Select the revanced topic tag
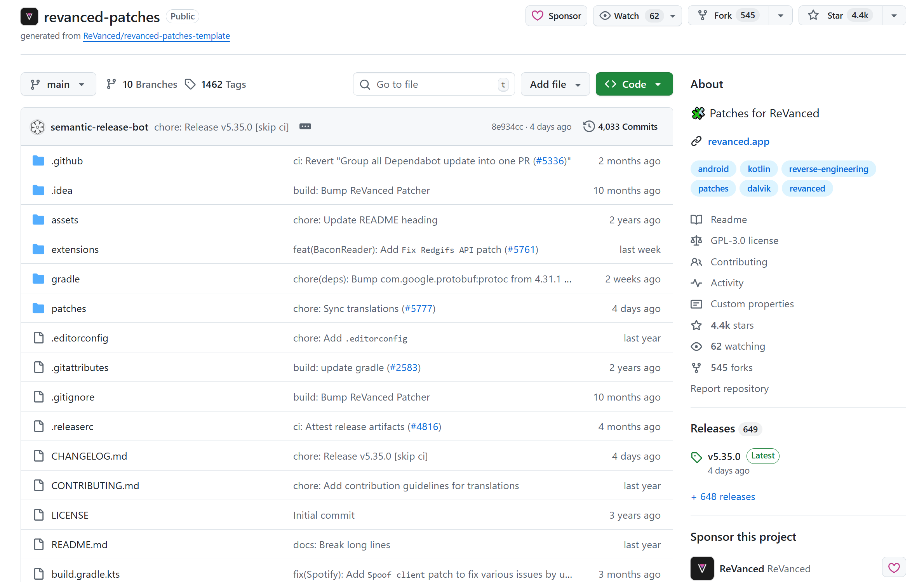The image size is (924, 582). tap(807, 188)
